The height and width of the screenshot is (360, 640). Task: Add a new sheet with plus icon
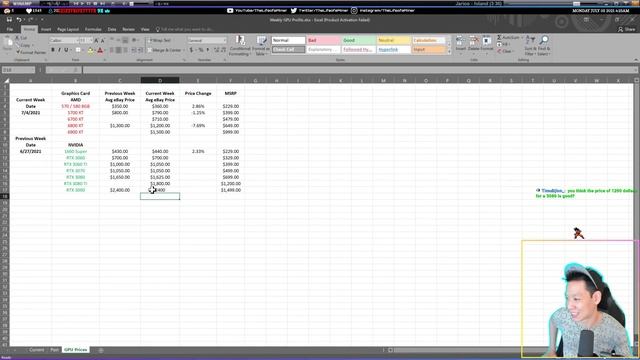coord(101,350)
